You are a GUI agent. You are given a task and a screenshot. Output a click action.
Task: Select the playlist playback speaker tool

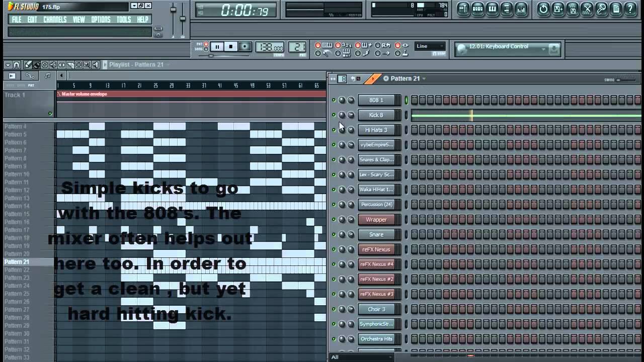point(95,65)
